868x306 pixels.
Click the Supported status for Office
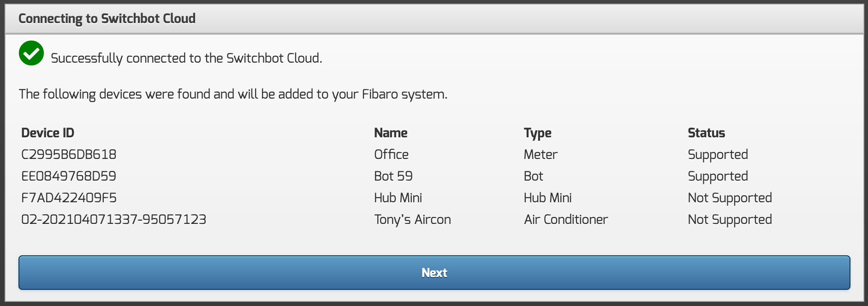[718, 154]
